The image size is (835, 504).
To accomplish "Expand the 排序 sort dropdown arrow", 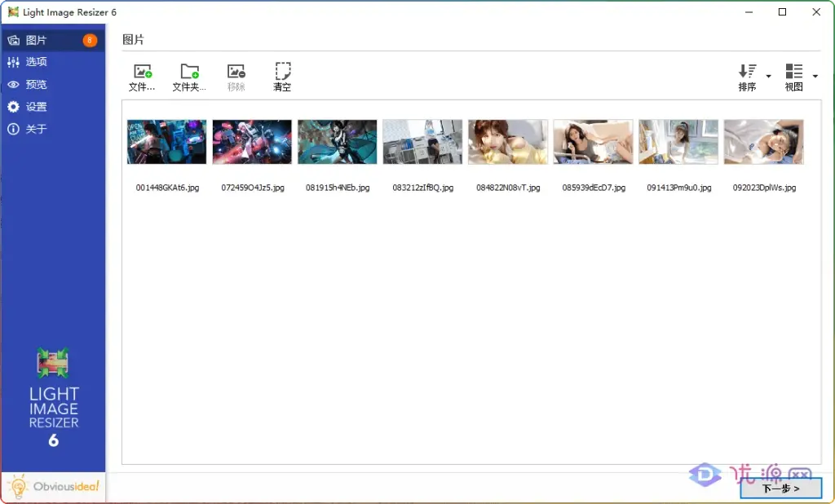I will point(768,76).
